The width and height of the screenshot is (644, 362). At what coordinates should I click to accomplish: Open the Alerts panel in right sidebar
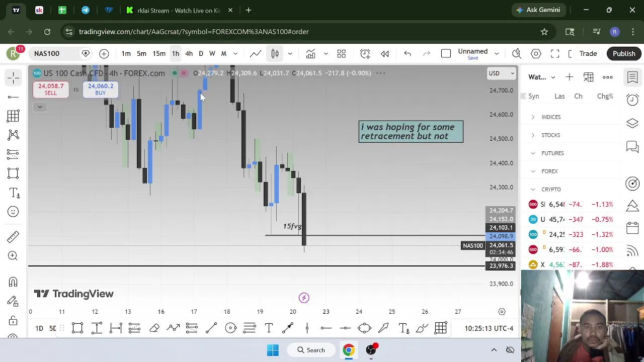pyautogui.click(x=632, y=100)
